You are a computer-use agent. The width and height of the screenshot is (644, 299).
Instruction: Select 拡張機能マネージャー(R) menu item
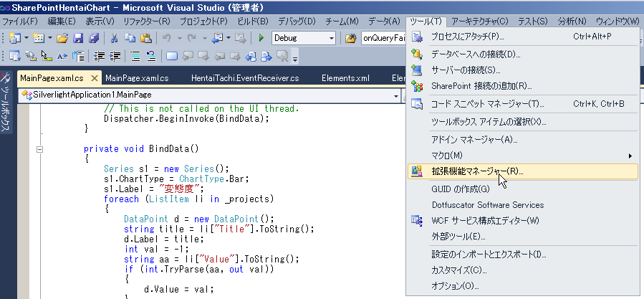[523, 171]
